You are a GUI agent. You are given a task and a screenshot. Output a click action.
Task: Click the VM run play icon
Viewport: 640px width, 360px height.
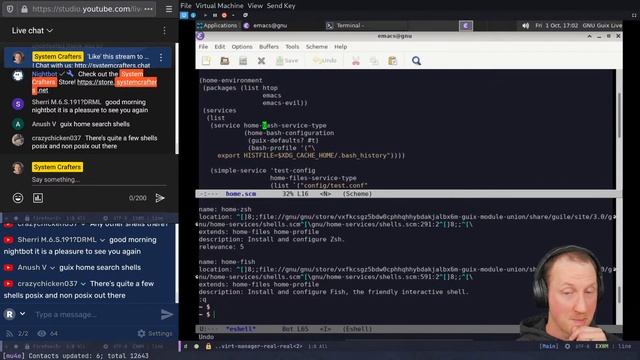click(205, 15)
